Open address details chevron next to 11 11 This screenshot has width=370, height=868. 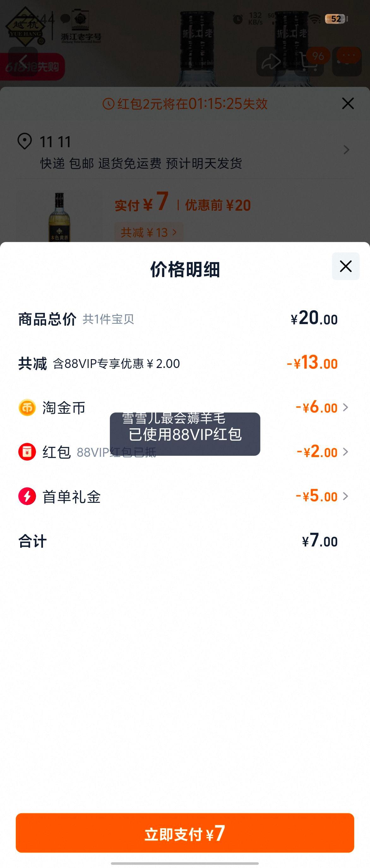346,150
